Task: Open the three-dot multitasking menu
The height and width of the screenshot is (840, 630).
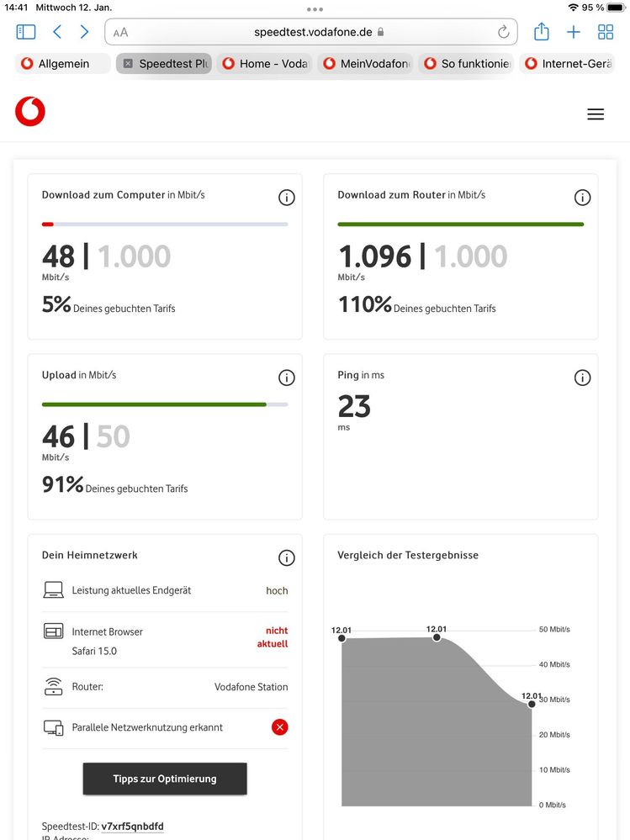Action: pyautogui.click(x=315, y=9)
